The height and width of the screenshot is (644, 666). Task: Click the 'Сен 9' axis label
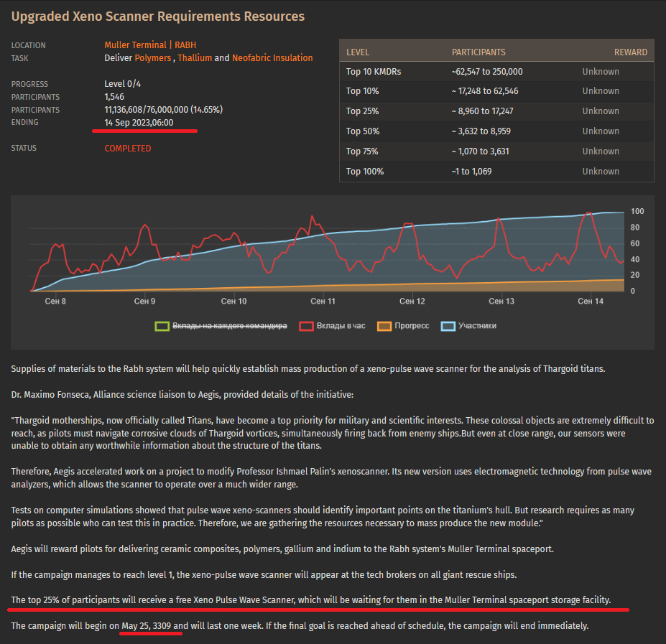coord(145,301)
